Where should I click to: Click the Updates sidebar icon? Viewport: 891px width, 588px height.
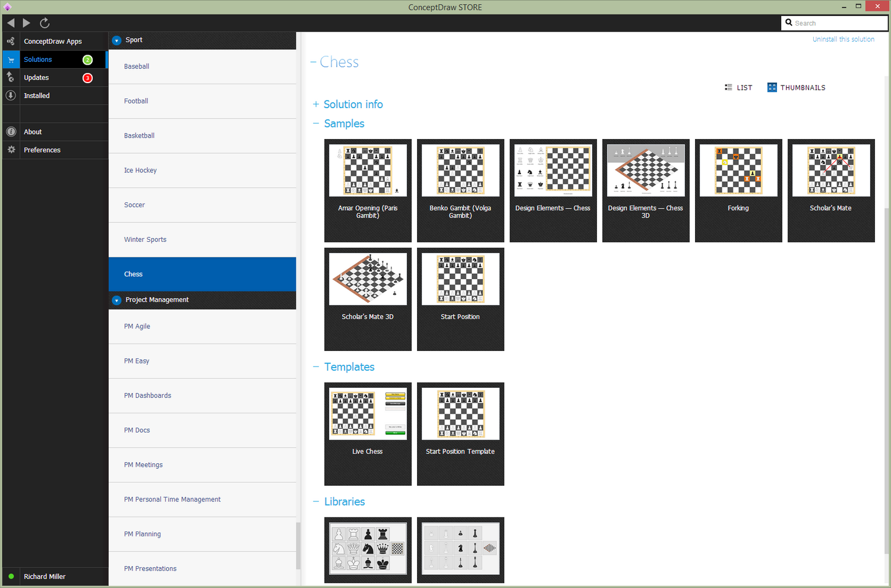11,77
